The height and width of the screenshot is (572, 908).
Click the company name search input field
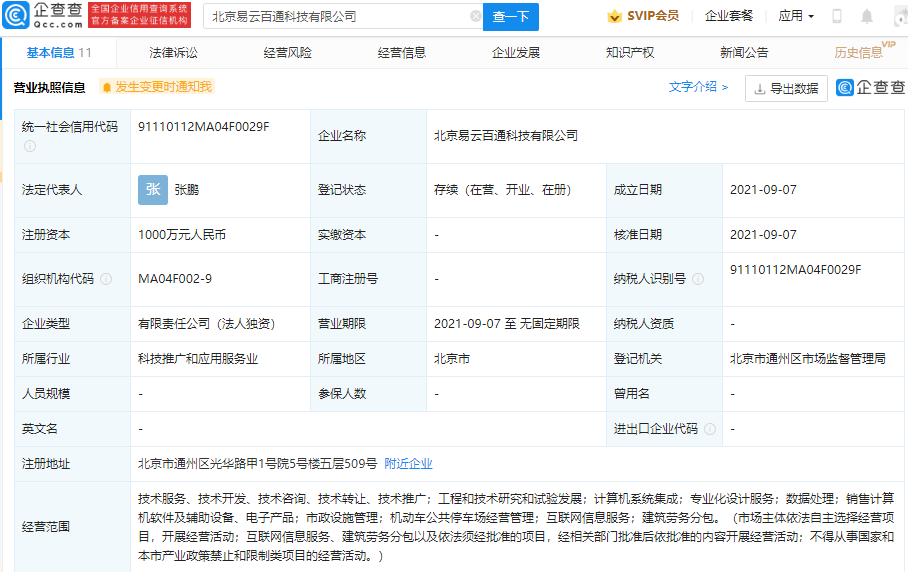[x=335, y=16]
